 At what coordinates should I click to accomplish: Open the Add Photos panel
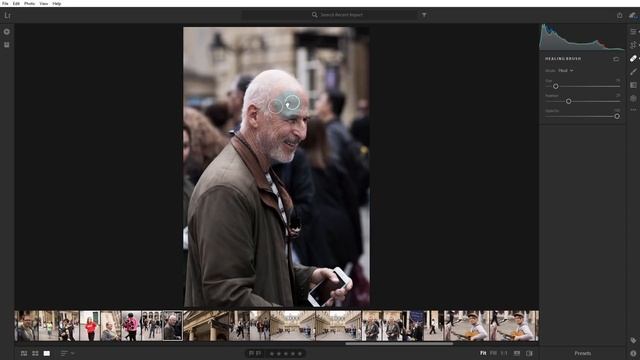coord(7,31)
